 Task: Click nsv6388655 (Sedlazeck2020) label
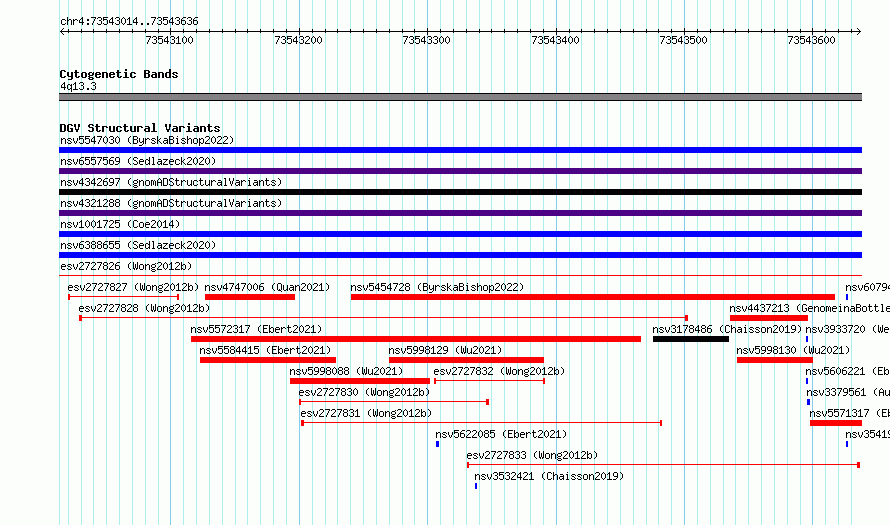point(138,245)
